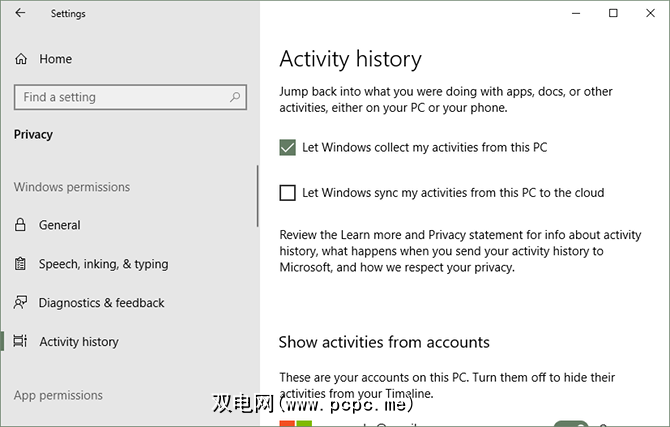Select Speech, inking, & typing label
Screen dimensions: 670x427
(103, 264)
